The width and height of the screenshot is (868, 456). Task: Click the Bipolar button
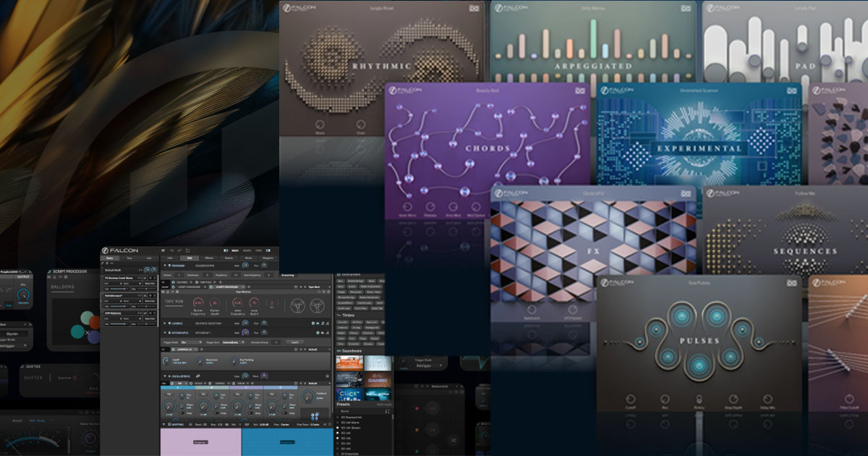[x=12, y=332]
